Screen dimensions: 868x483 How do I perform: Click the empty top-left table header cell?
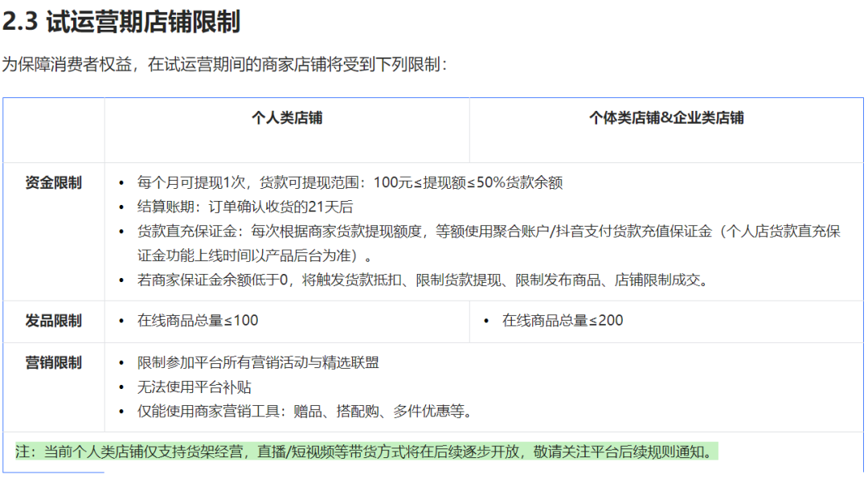pos(53,129)
